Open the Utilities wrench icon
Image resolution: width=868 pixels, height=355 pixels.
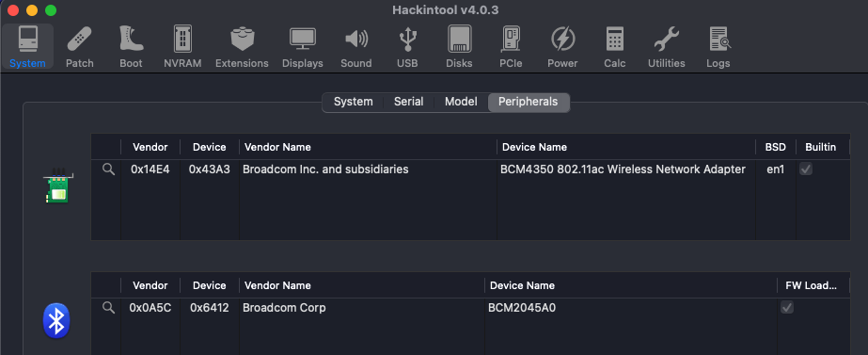point(667,46)
